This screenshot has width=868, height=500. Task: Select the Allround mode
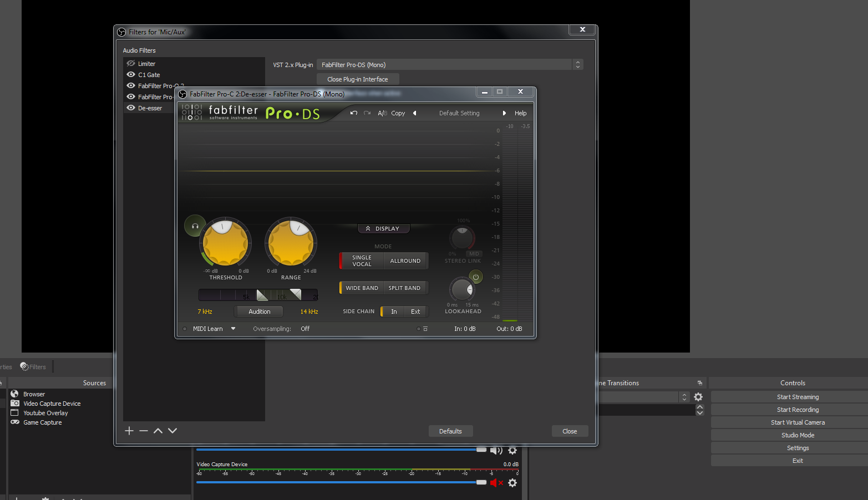(405, 261)
